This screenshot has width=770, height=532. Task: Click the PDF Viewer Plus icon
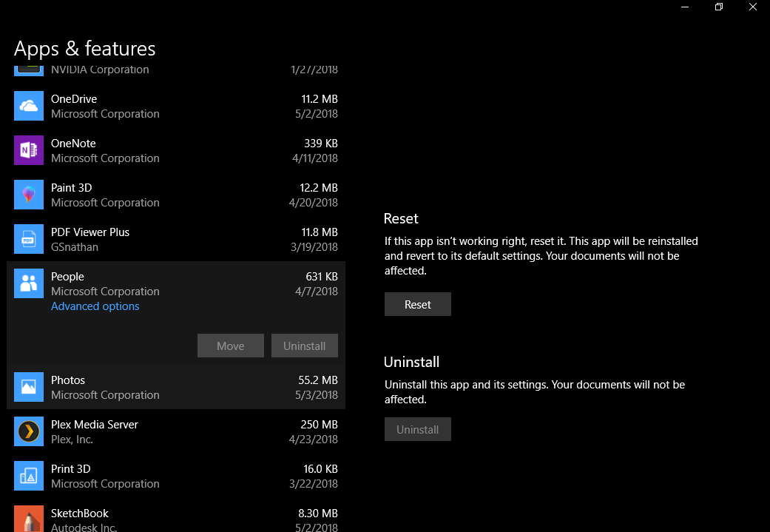click(x=28, y=239)
